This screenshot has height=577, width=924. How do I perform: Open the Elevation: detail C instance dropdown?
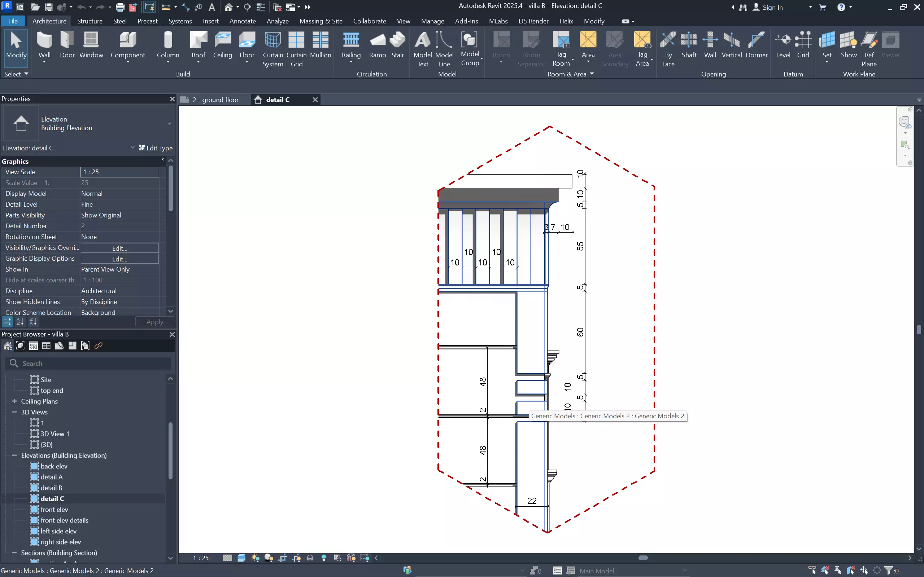point(132,148)
